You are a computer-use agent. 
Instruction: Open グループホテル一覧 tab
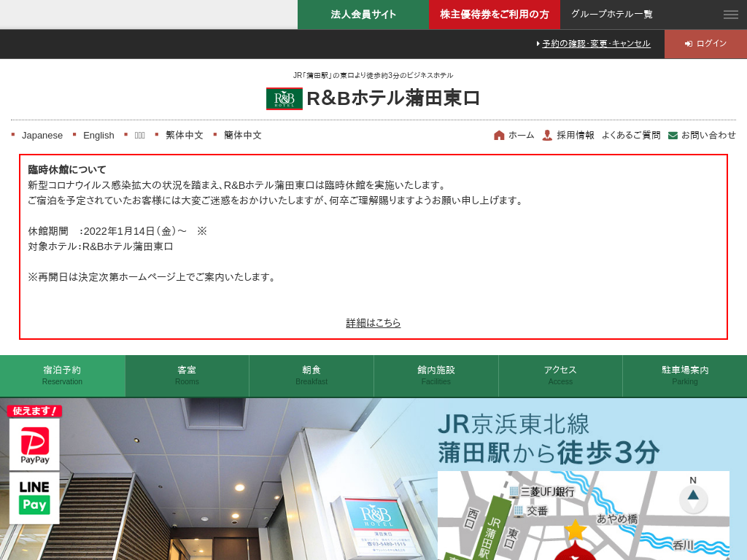coord(612,15)
